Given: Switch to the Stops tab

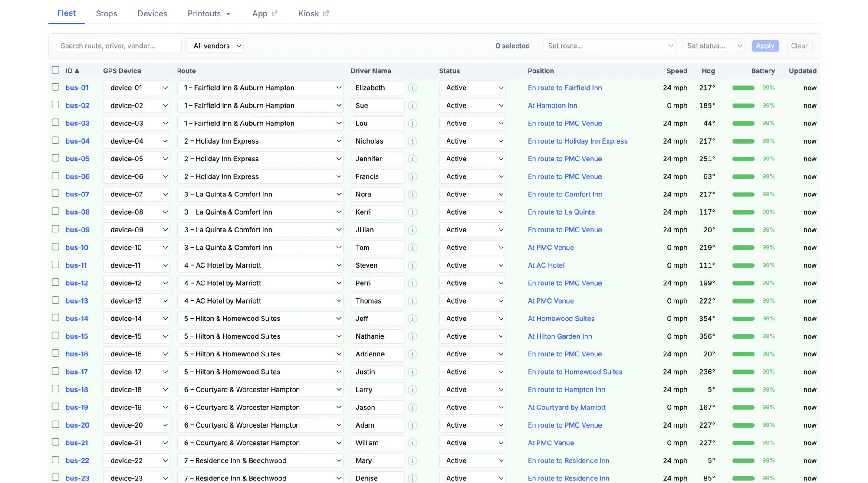Looking at the screenshot, I should point(106,13).
